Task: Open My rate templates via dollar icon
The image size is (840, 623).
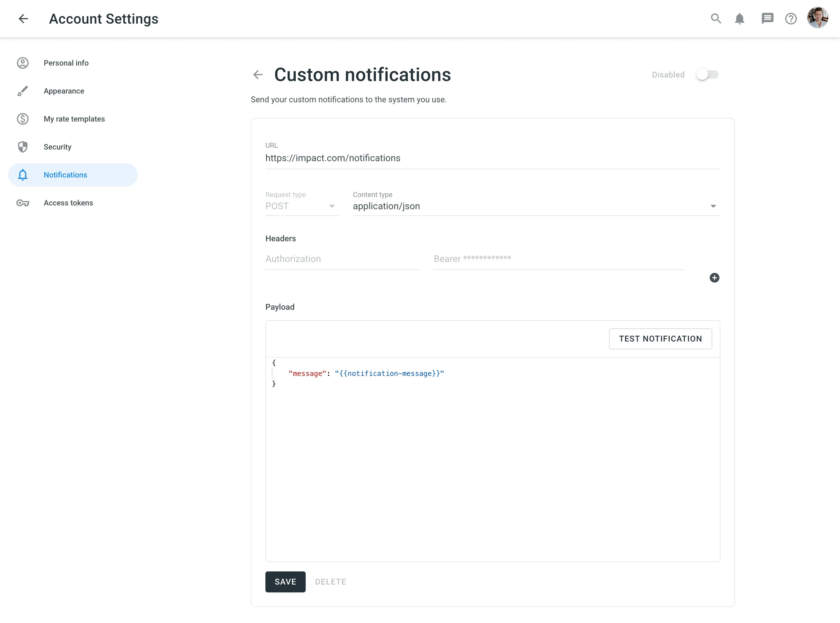Action: point(23,119)
